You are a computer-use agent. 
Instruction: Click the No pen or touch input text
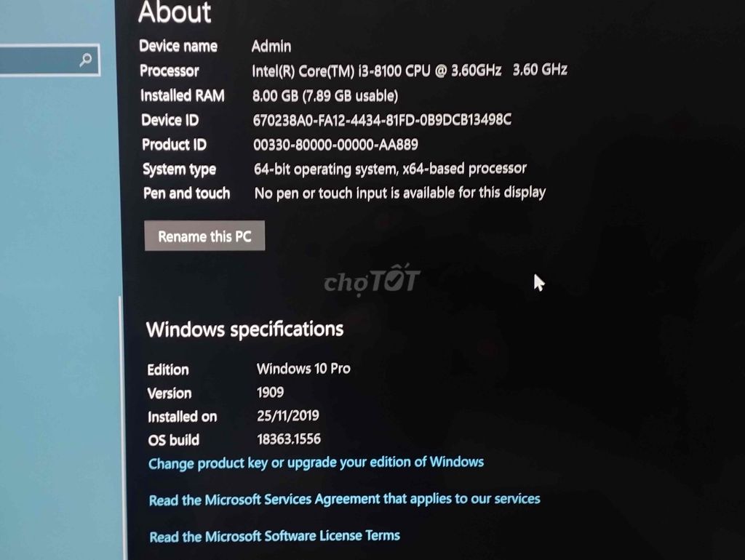point(400,193)
